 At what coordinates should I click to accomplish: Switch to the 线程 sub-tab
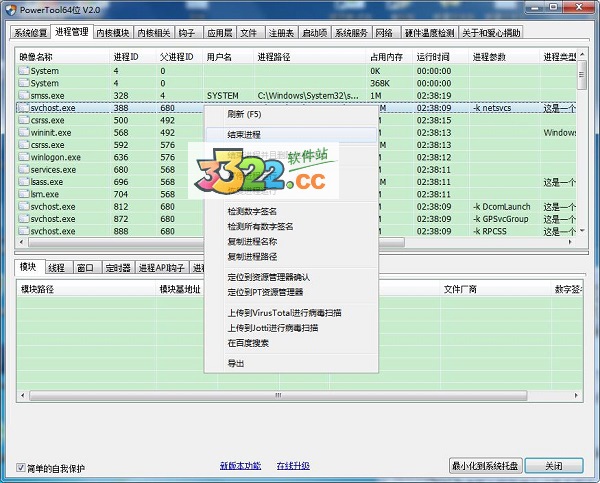pyautogui.click(x=57, y=268)
